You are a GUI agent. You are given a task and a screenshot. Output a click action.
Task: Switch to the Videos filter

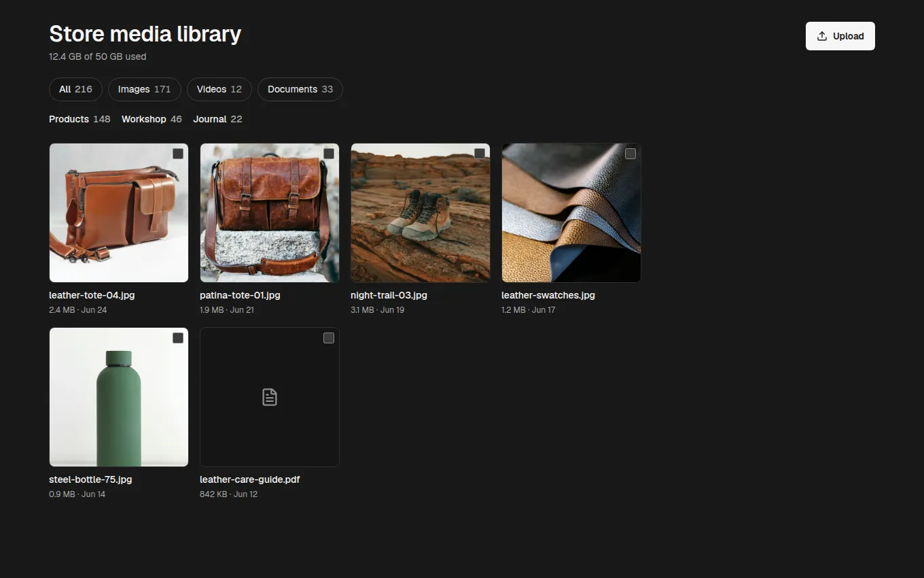tap(219, 89)
